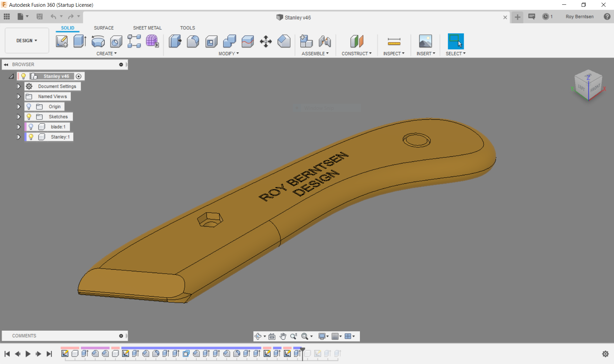Switch to the SURFACE tab
The width and height of the screenshot is (614, 364).
point(104,28)
